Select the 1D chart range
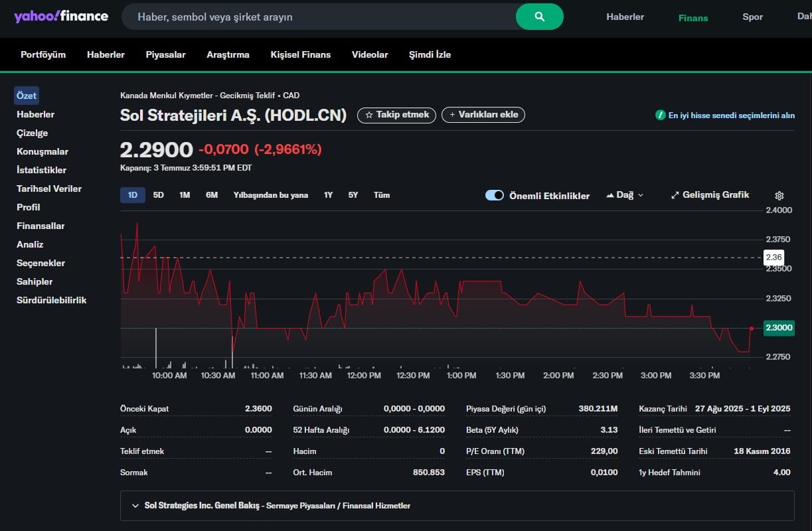 [x=132, y=195]
